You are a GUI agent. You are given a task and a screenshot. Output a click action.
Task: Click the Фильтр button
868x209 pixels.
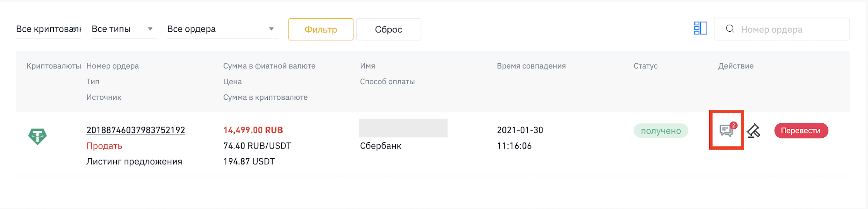tap(321, 30)
